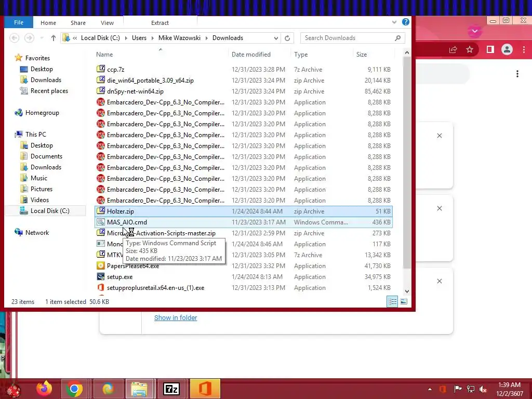Open the address bar history dropdown
This screenshot has height=399, width=532.
click(x=276, y=38)
